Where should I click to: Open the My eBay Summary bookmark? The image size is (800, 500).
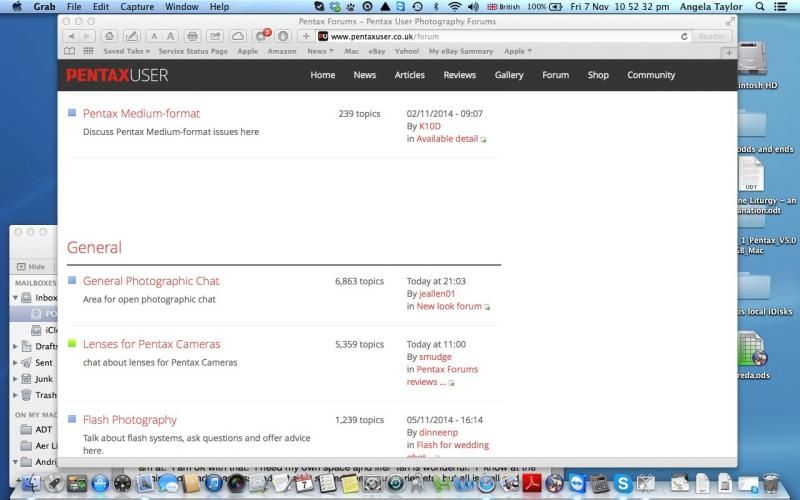click(x=461, y=51)
